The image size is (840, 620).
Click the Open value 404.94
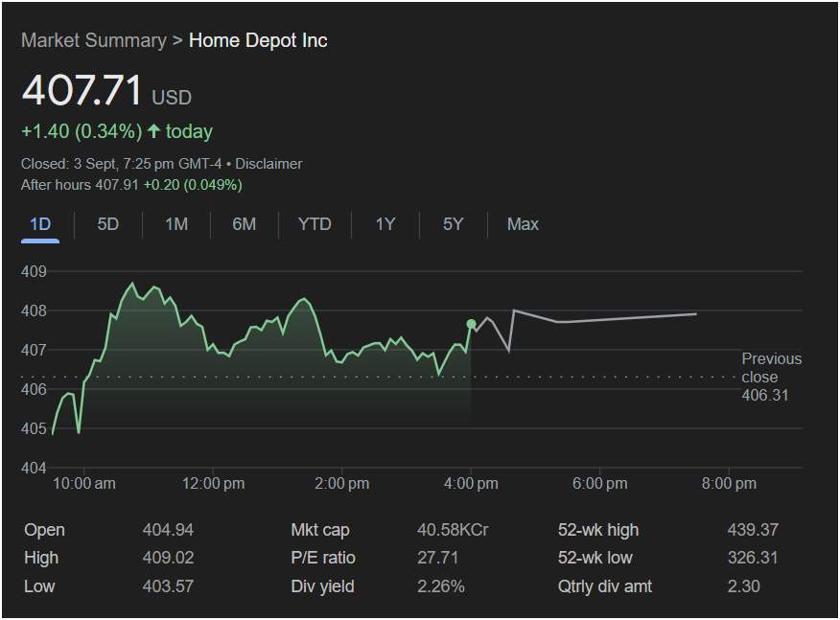coord(168,530)
